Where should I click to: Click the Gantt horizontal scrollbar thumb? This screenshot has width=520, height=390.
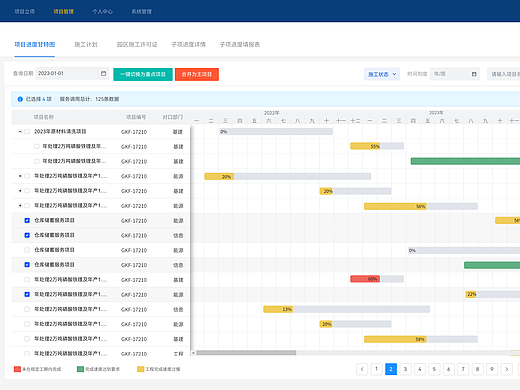click(246, 353)
